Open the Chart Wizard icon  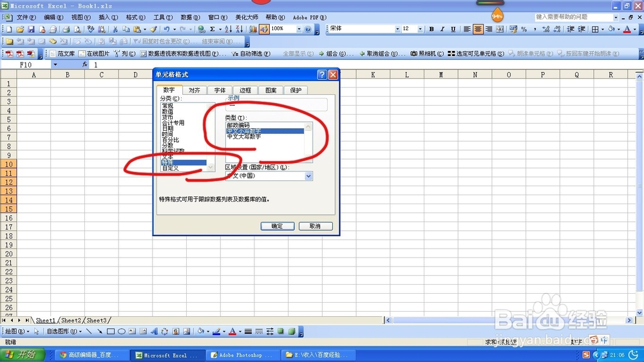point(252,29)
